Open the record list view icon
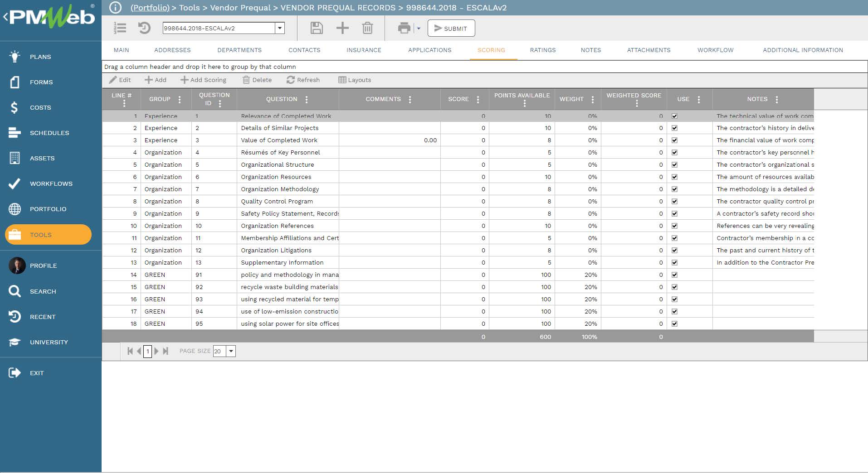Image resolution: width=868 pixels, height=473 pixels. [120, 28]
